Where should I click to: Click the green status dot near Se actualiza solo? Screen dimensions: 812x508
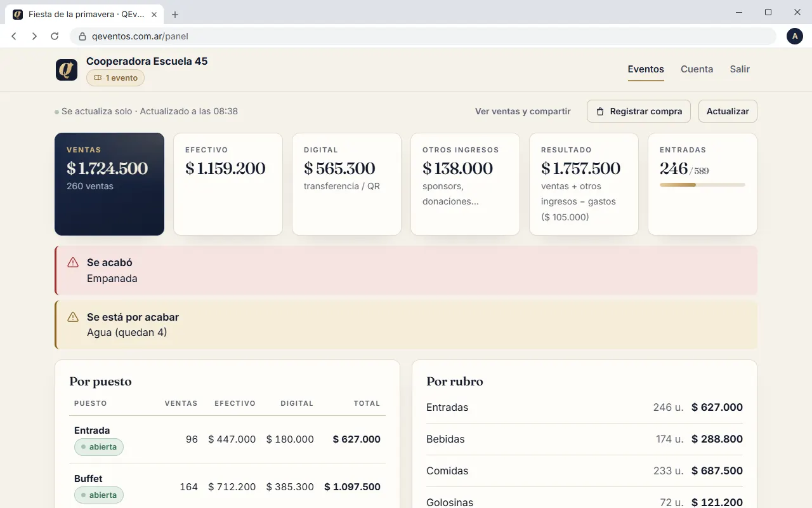[x=57, y=112]
